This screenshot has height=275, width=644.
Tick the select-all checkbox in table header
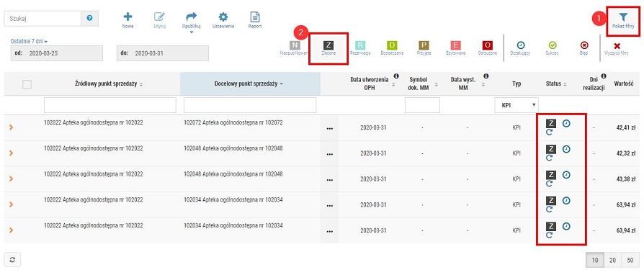coord(27,84)
